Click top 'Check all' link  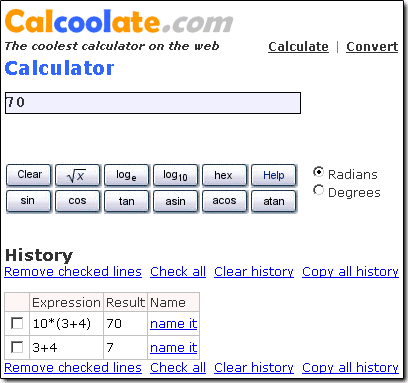pos(178,272)
